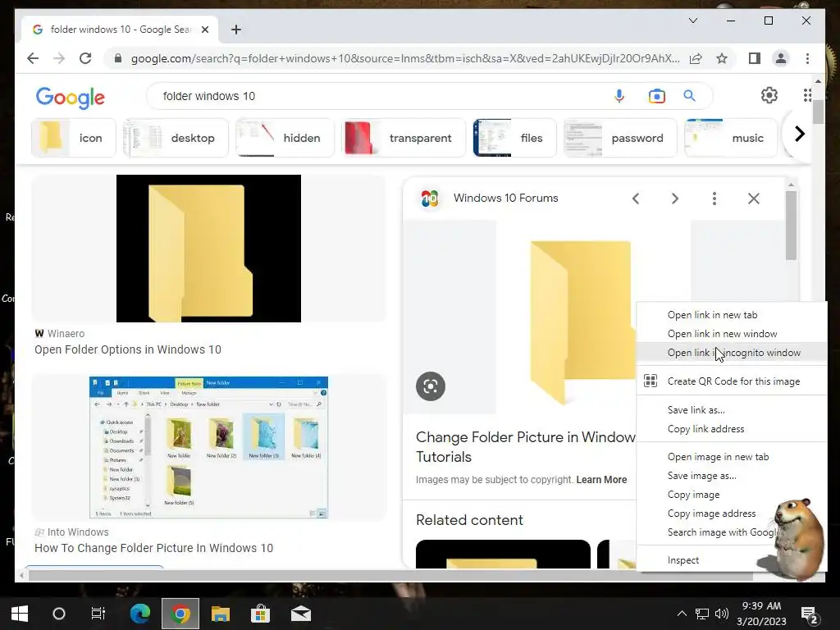Open the Into Windows explorer screenshot thumbnail
Screen dimensions: 840x630
point(208,447)
